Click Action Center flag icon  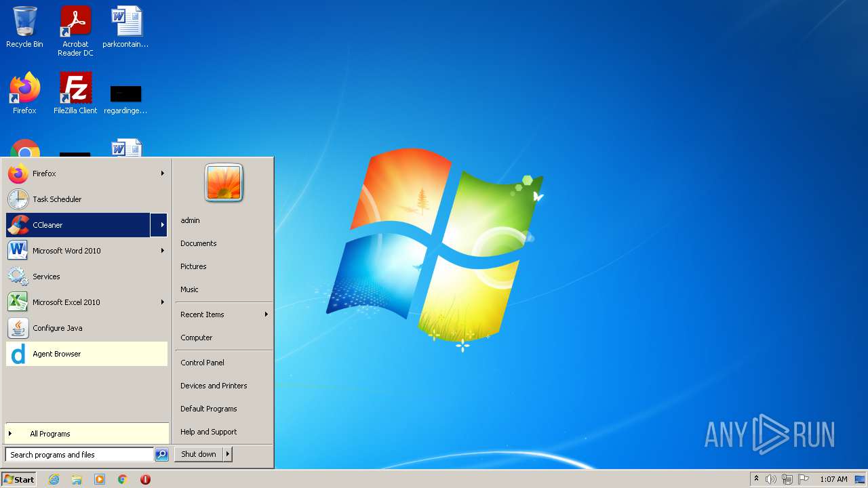pos(804,479)
